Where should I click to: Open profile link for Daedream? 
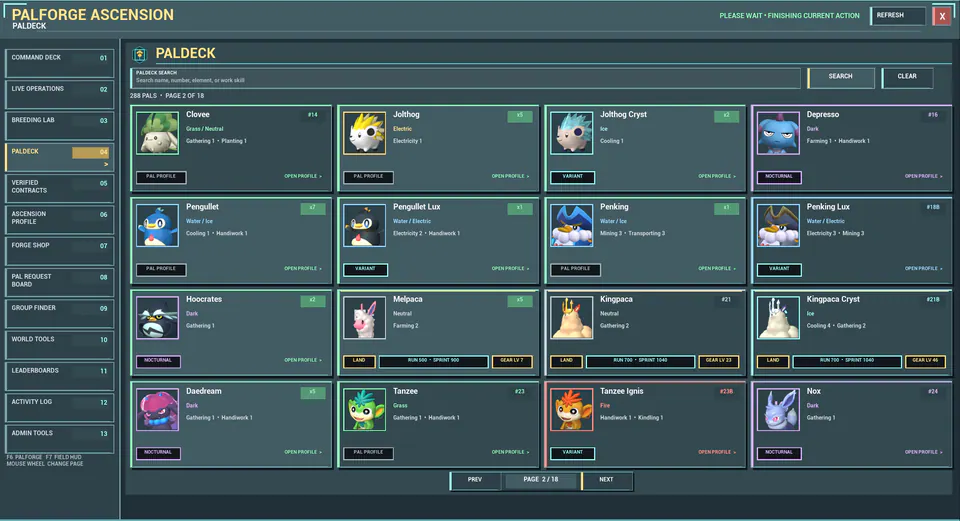click(302, 452)
